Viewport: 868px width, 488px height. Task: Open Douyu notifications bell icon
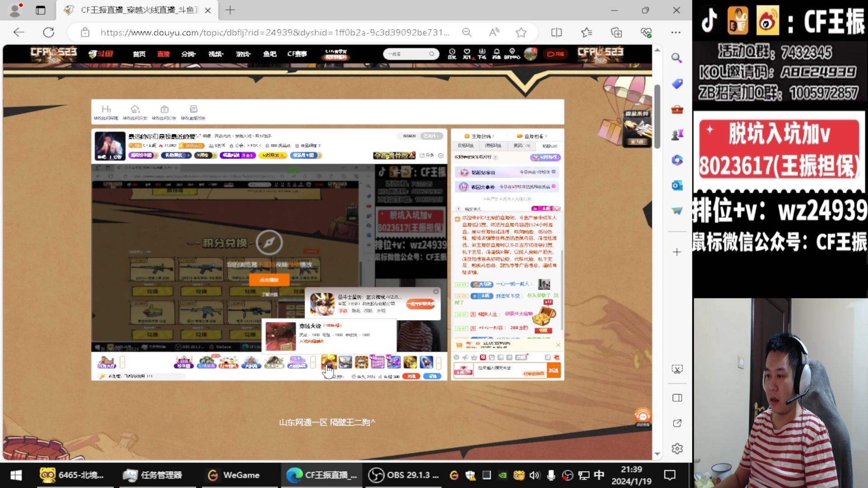pyautogui.click(x=496, y=53)
